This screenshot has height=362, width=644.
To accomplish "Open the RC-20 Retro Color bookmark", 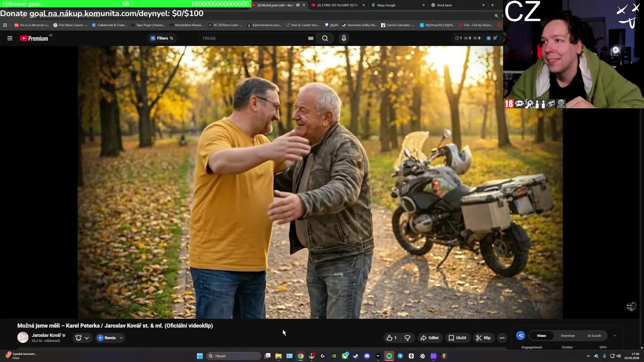I will [225, 25].
